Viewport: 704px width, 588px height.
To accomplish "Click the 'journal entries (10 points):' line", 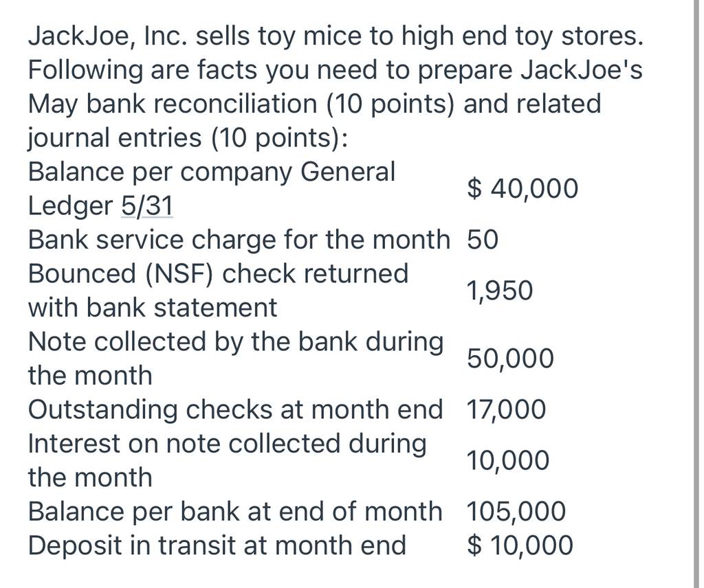I will (x=187, y=138).
